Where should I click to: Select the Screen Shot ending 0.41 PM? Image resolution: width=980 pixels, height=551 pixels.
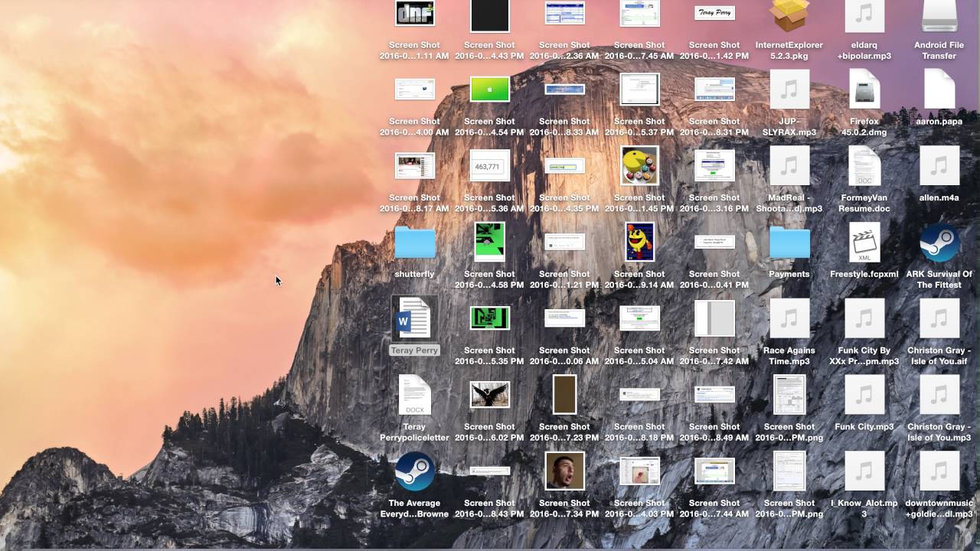pyautogui.click(x=714, y=242)
